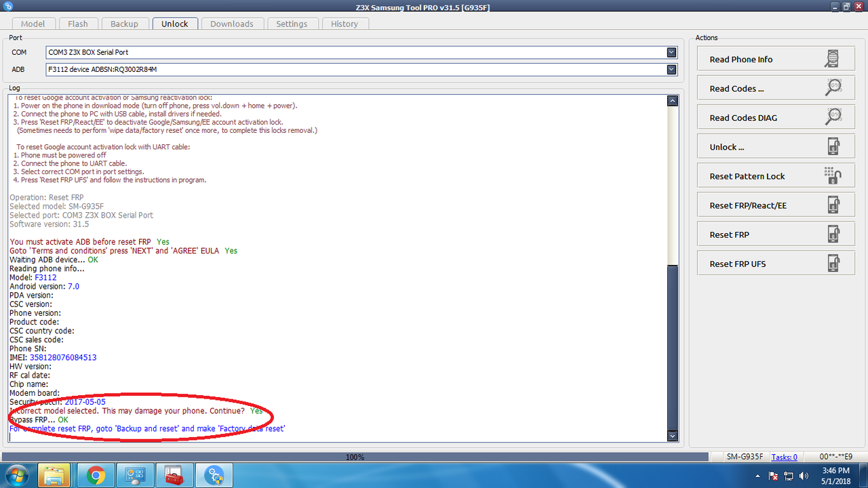Click Reset FRP/React/EE
The width and height of the screenshot is (868, 488).
click(x=776, y=205)
